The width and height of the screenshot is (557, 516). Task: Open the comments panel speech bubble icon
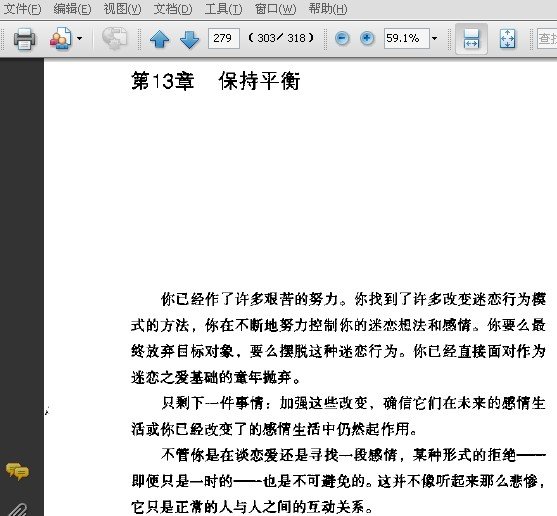point(17,472)
